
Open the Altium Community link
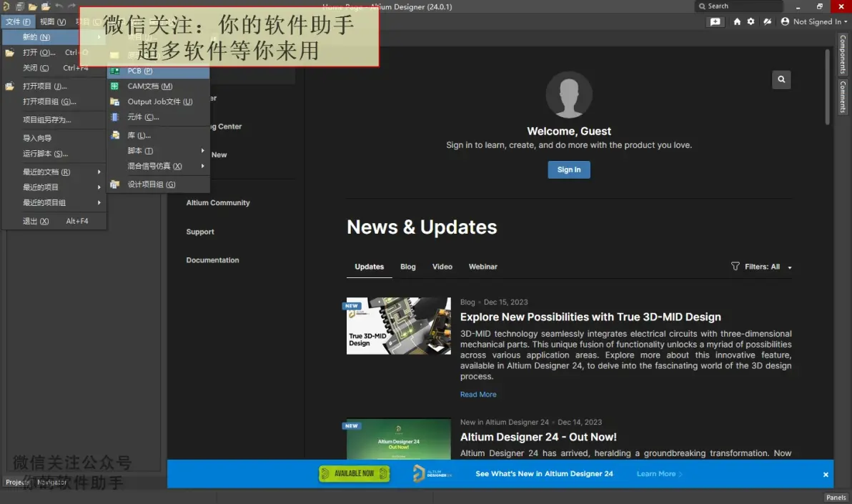click(x=218, y=203)
